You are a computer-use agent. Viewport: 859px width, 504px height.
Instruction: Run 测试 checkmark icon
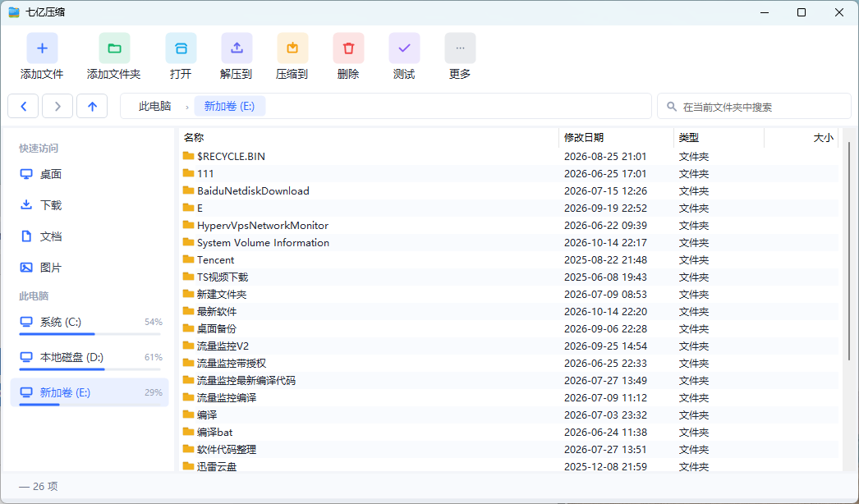click(x=404, y=48)
